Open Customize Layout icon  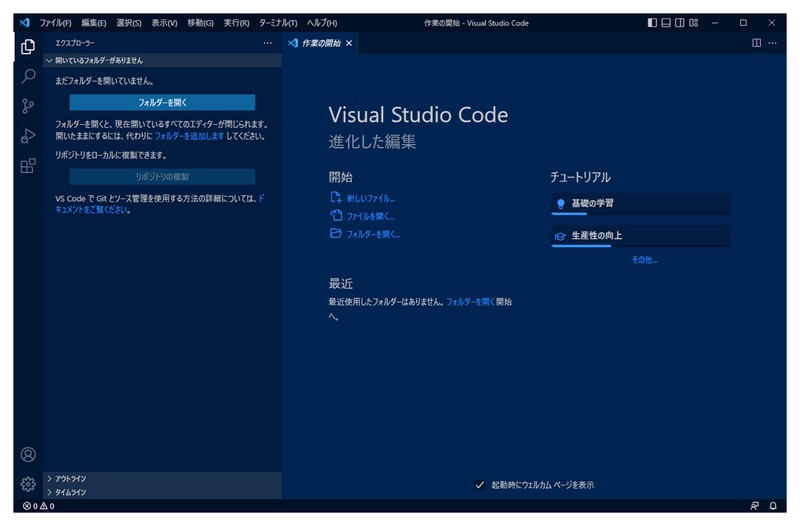693,23
